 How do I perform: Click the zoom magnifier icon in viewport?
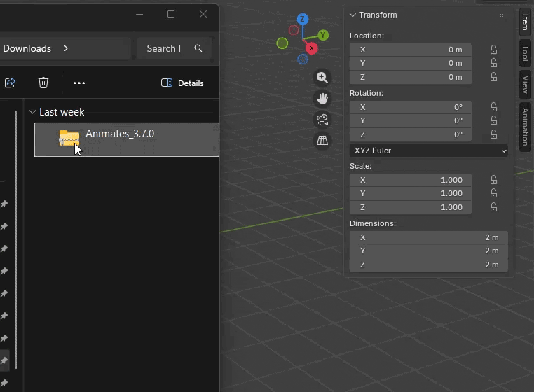click(x=322, y=78)
